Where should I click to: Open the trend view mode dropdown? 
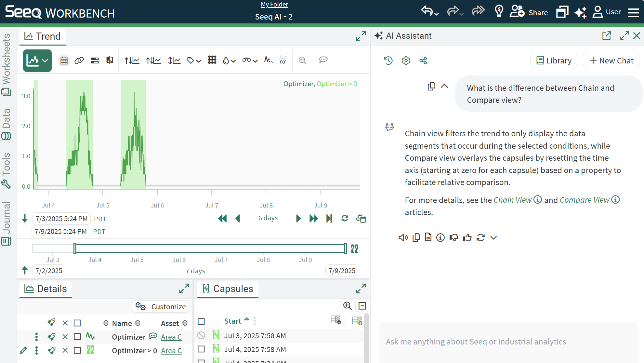point(45,60)
